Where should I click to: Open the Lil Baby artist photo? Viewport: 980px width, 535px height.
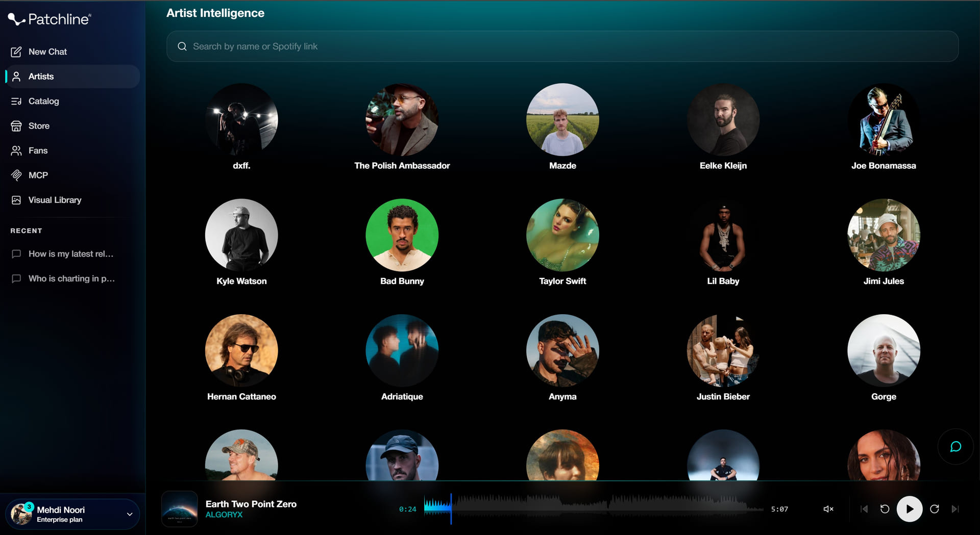pyautogui.click(x=723, y=235)
